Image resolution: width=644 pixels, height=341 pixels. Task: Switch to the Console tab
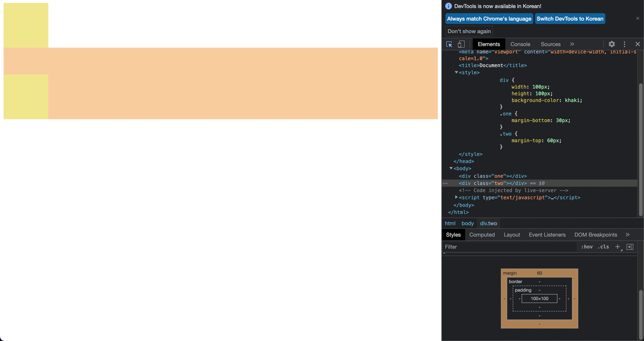[x=520, y=44]
